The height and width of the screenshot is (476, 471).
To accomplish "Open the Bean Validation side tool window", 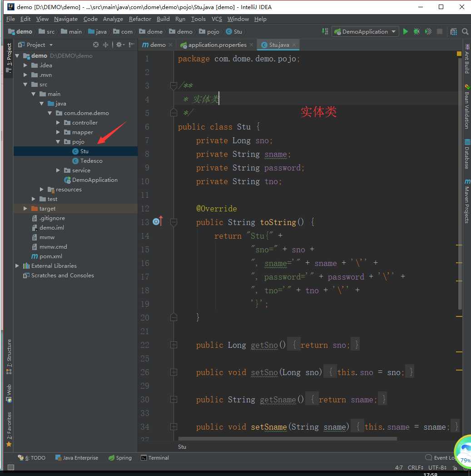I will [x=467, y=106].
